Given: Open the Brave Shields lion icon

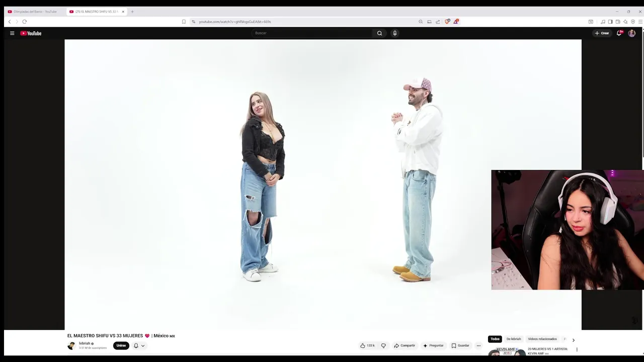Looking at the screenshot, I should 447,22.
